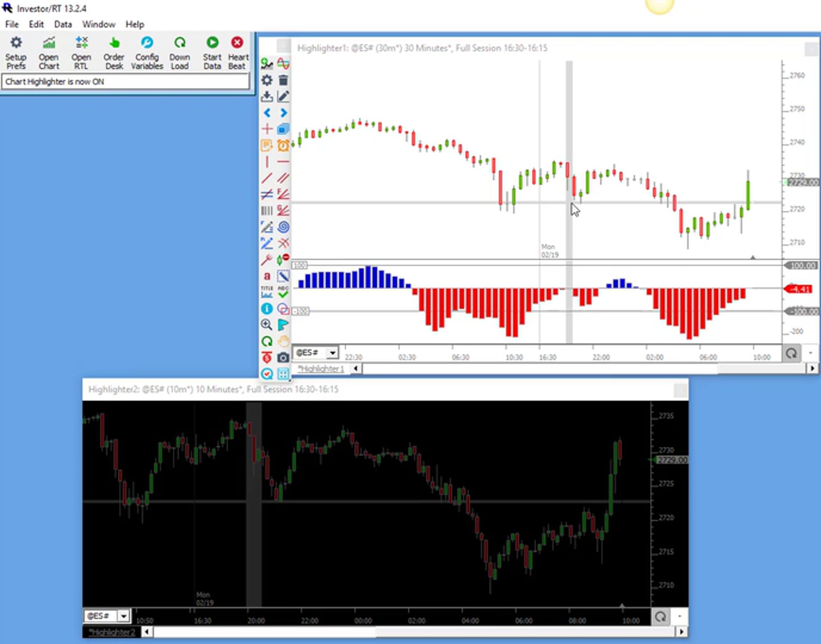Click the Heart Beat icon

pyautogui.click(x=238, y=53)
